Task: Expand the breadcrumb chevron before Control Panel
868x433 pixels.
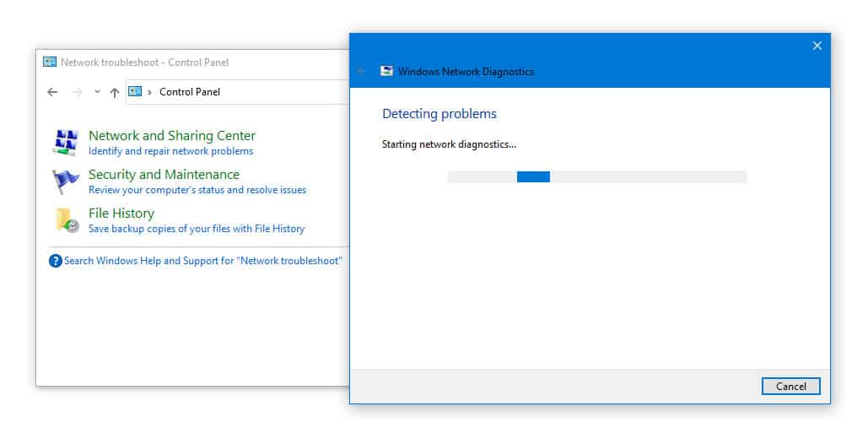Action: [149, 92]
